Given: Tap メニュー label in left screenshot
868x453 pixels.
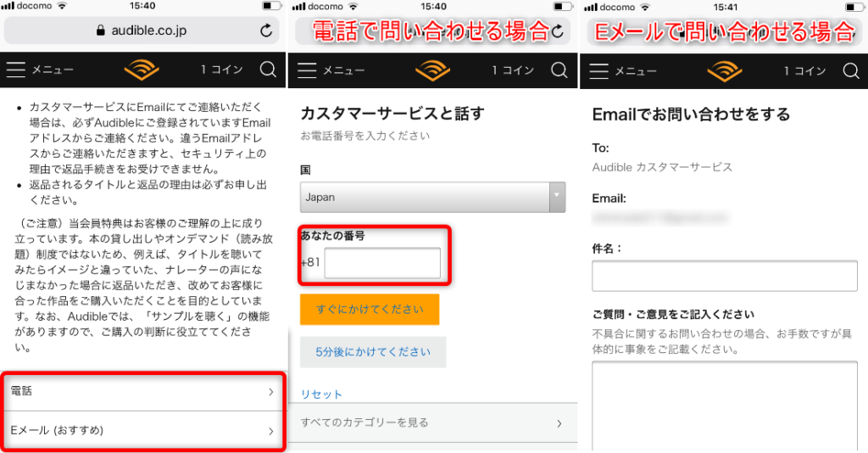Looking at the screenshot, I should (53, 70).
